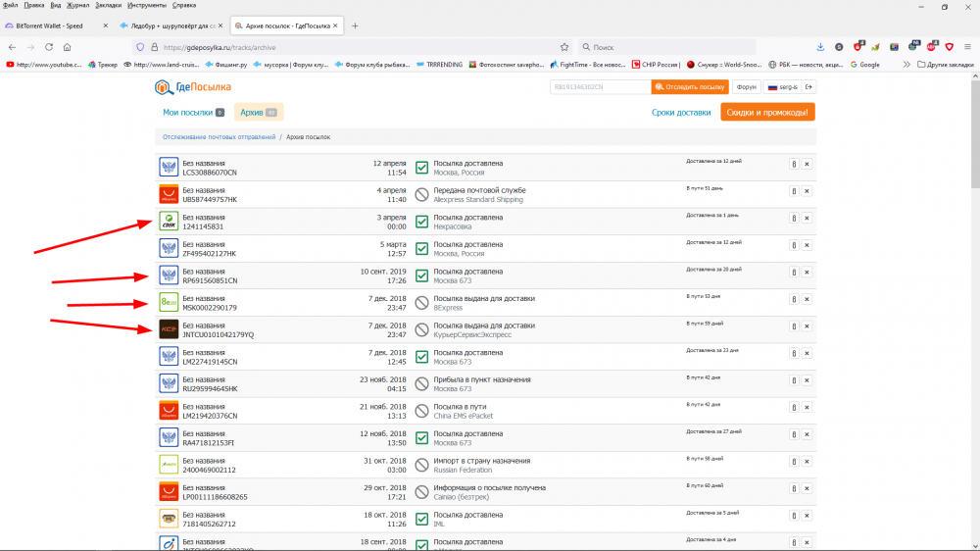This screenshot has width=980, height=551.
Task: Click 8Express carrier icon for MSK0002290179
Action: pos(168,303)
